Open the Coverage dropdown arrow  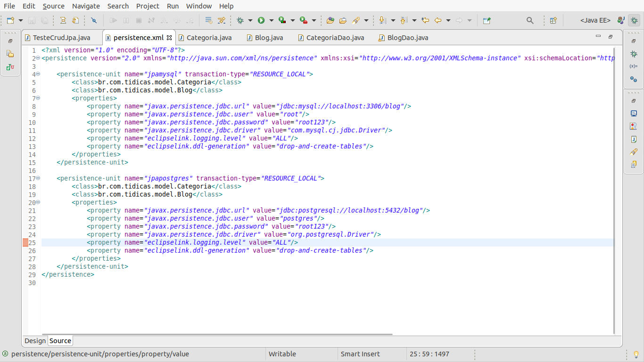click(x=292, y=20)
